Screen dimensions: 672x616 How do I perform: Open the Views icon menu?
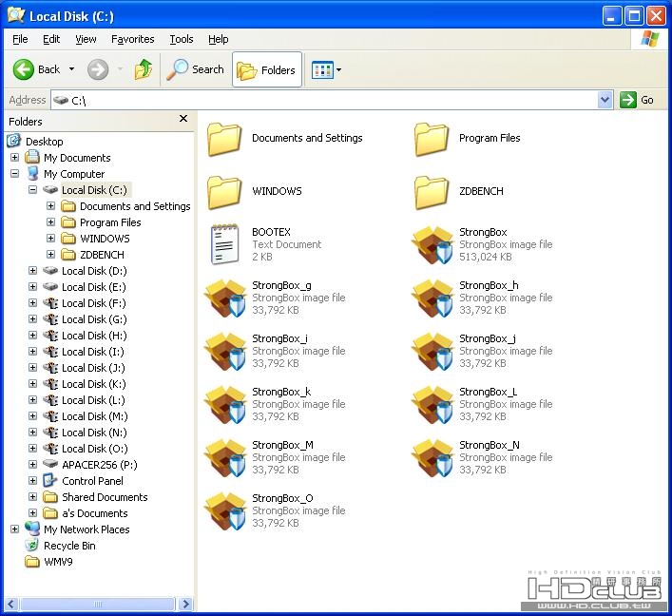tap(322, 70)
